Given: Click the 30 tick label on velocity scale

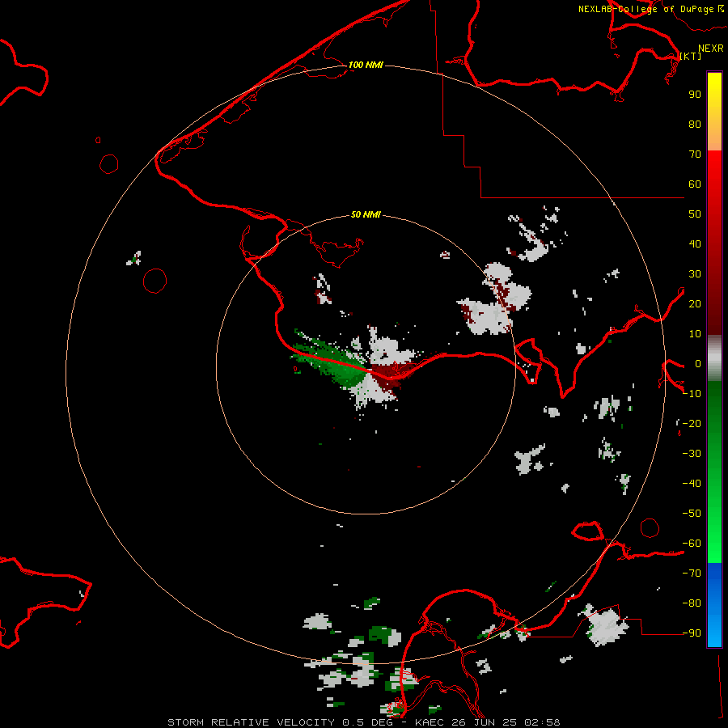Looking at the screenshot, I should click(x=695, y=274).
